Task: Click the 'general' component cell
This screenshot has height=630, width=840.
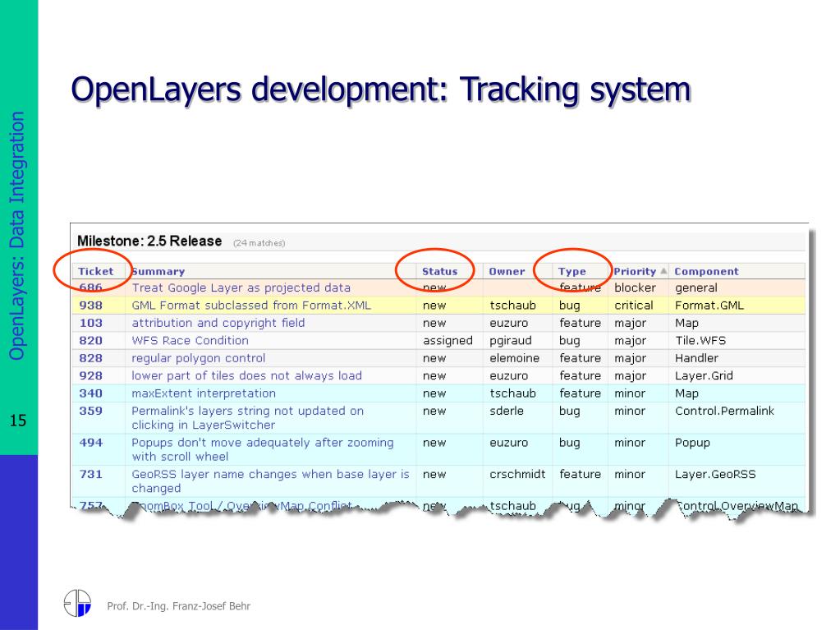Action: coord(695,287)
